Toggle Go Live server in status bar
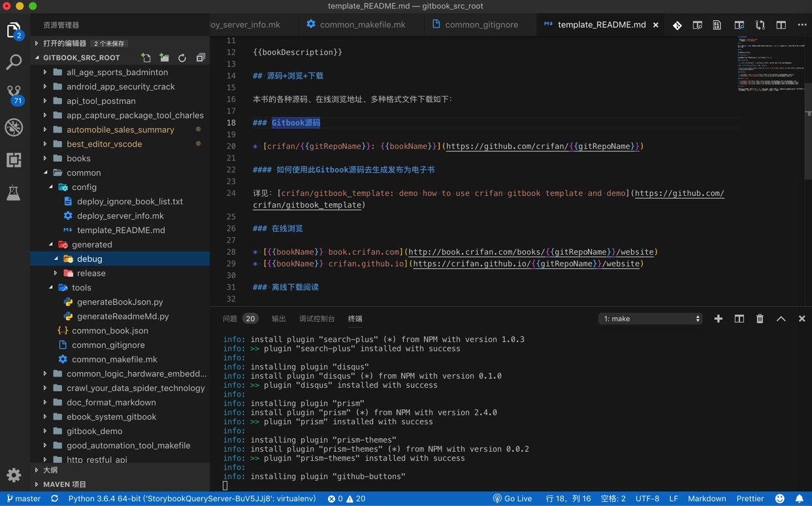The image size is (812, 506). click(x=512, y=498)
